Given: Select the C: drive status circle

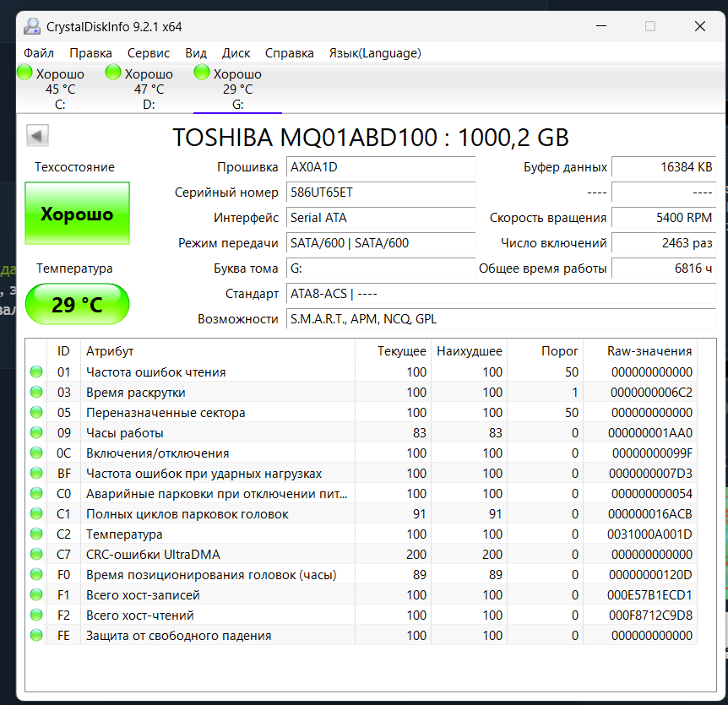Looking at the screenshot, I should click(24, 73).
